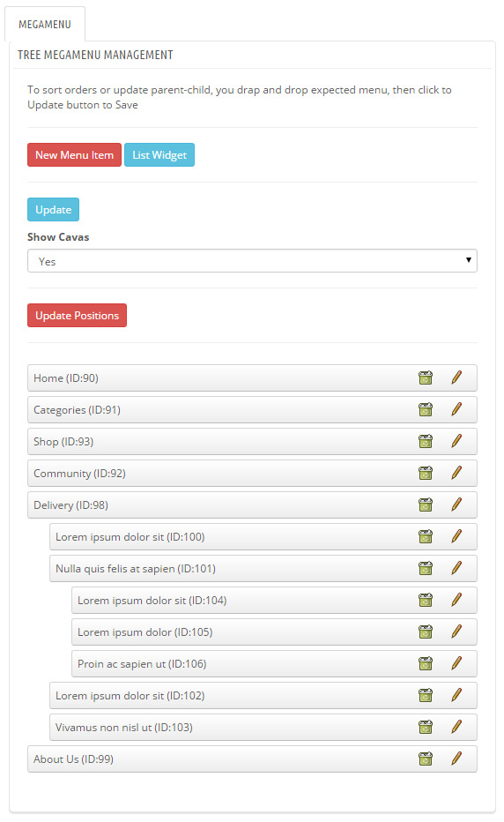Click pencil icon for Vivamus non nisl ut

tap(456, 727)
